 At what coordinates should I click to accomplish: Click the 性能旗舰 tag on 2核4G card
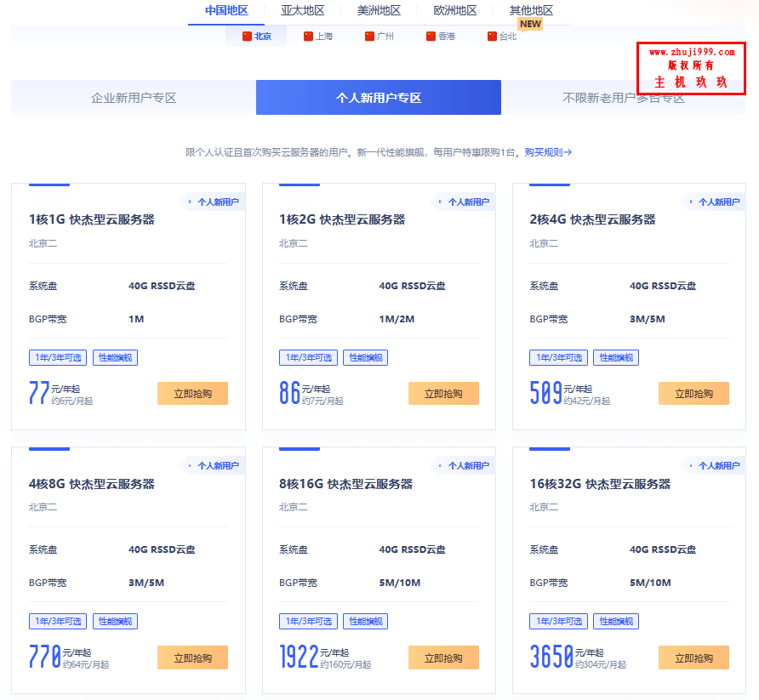(x=616, y=357)
